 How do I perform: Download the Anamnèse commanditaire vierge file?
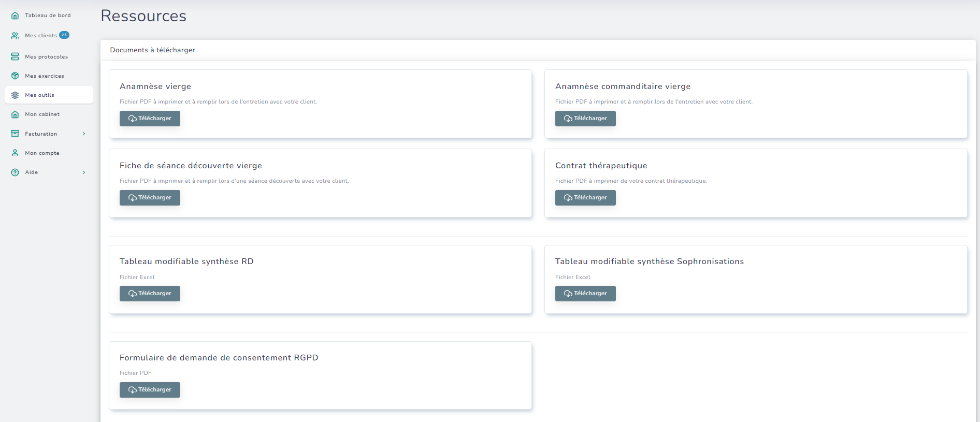click(x=585, y=119)
